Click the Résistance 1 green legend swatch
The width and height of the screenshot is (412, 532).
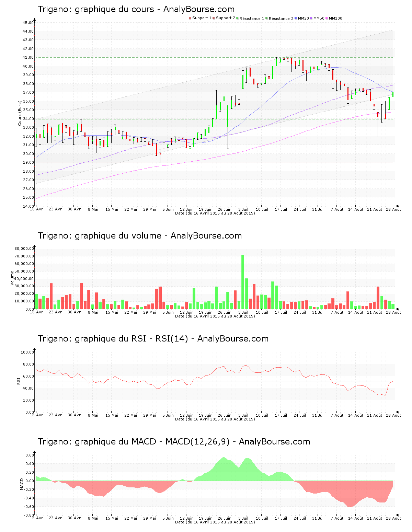[238, 18]
